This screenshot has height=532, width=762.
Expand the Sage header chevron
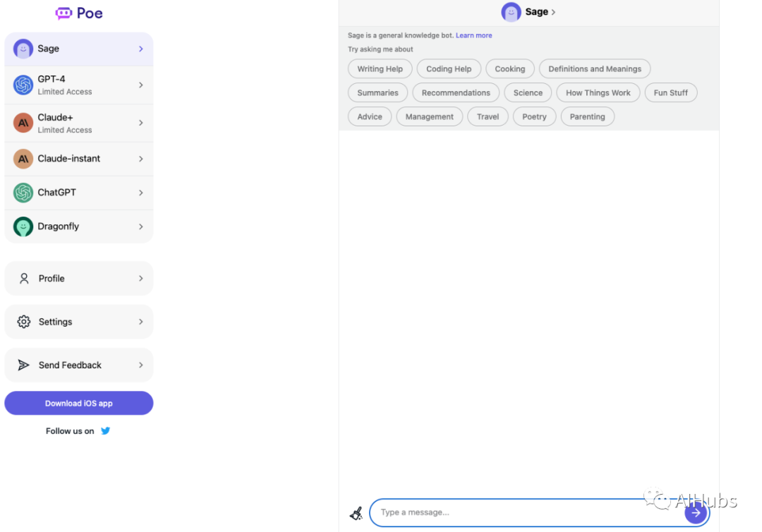[x=553, y=12]
